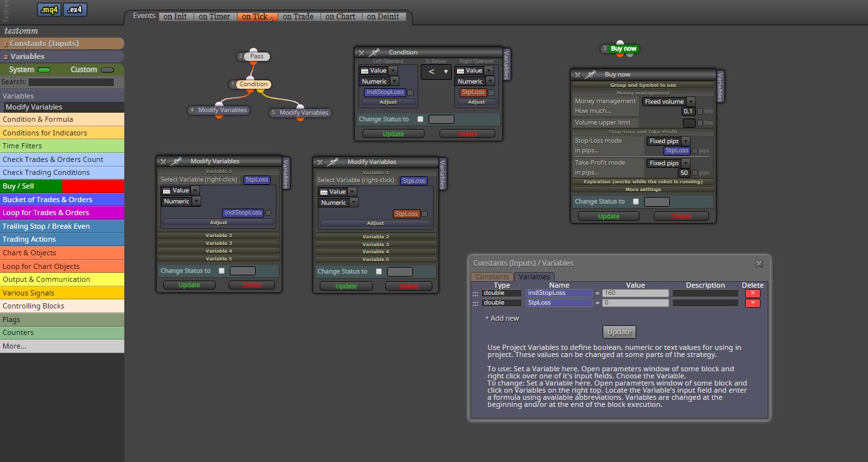
Task: Toggle Change Status checkbox in Condition window
Action: click(421, 119)
